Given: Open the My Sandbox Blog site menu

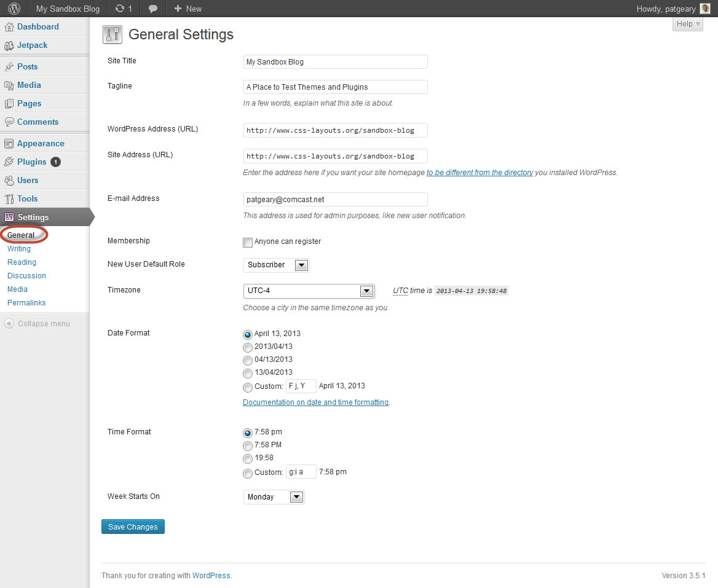Looking at the screenshot, I should click(68, 9).
